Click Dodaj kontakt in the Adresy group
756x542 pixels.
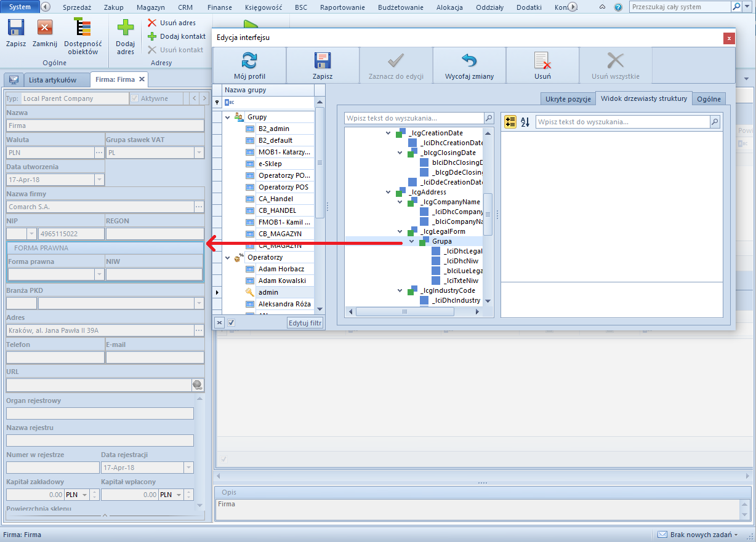(176, 36)
